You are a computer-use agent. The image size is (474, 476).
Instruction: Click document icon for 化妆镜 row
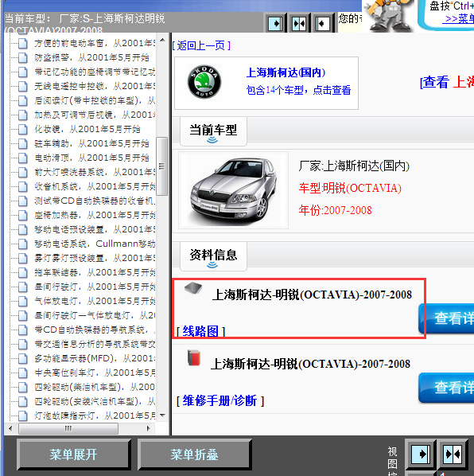23,129
